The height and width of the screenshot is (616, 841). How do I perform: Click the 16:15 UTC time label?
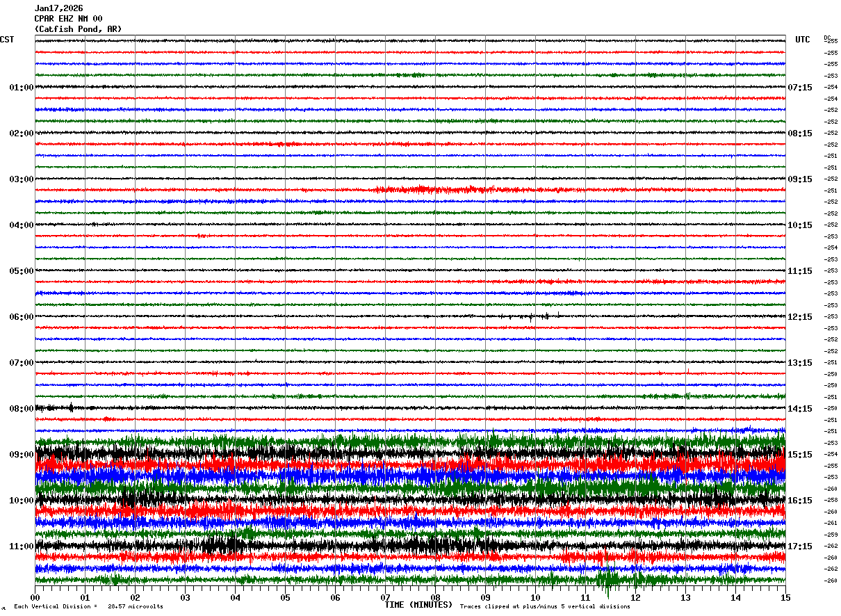[799, 501]
